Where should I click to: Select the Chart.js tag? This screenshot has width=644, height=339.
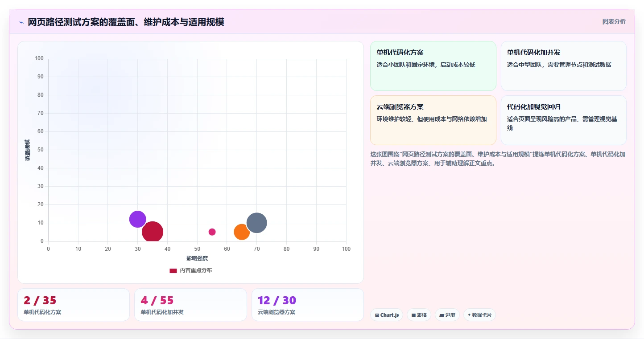point(387,315)
